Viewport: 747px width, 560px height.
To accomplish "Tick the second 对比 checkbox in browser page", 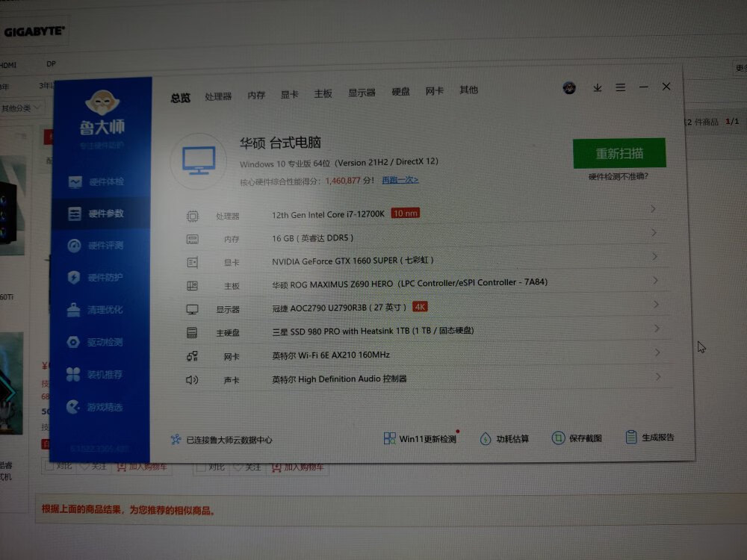I will (x=202, y=467).
